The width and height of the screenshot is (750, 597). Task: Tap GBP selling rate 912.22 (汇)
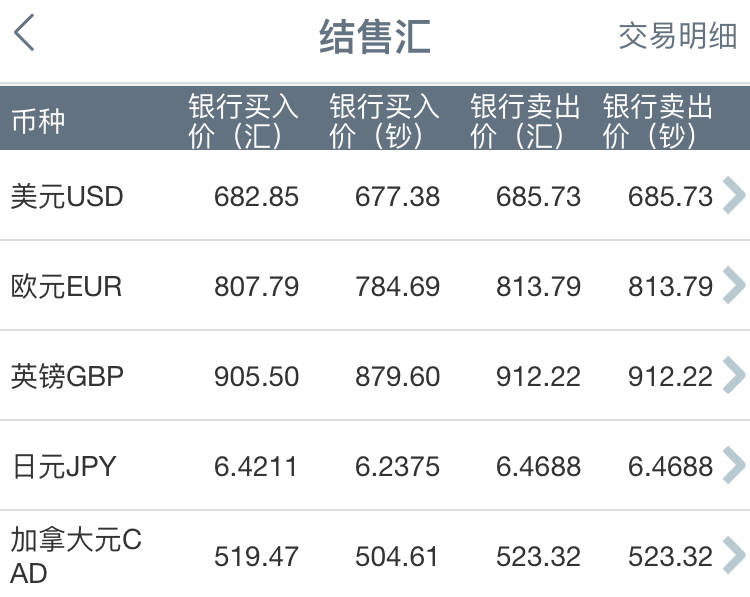[538, 377]
